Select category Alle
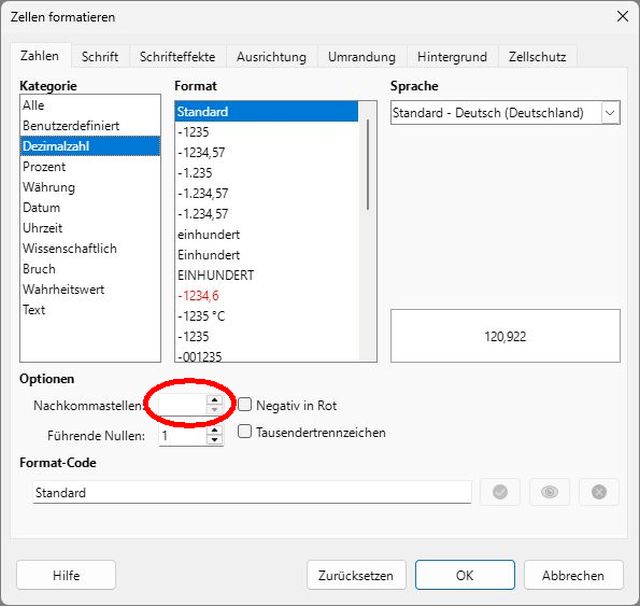This screenshot has height=606, width=640. coord(90,105)
